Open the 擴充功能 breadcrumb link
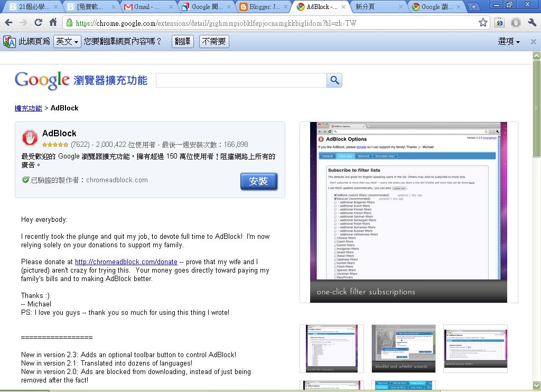 click(29, 108)
